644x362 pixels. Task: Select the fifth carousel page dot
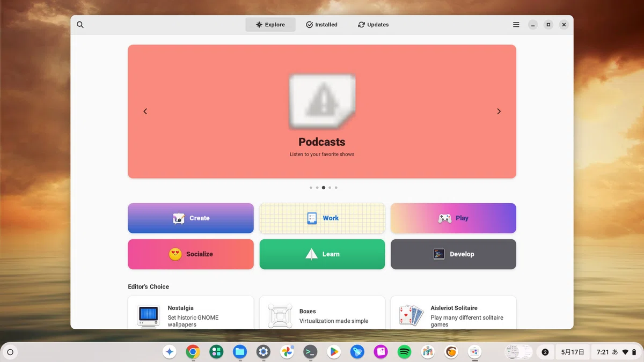point(336,188)
